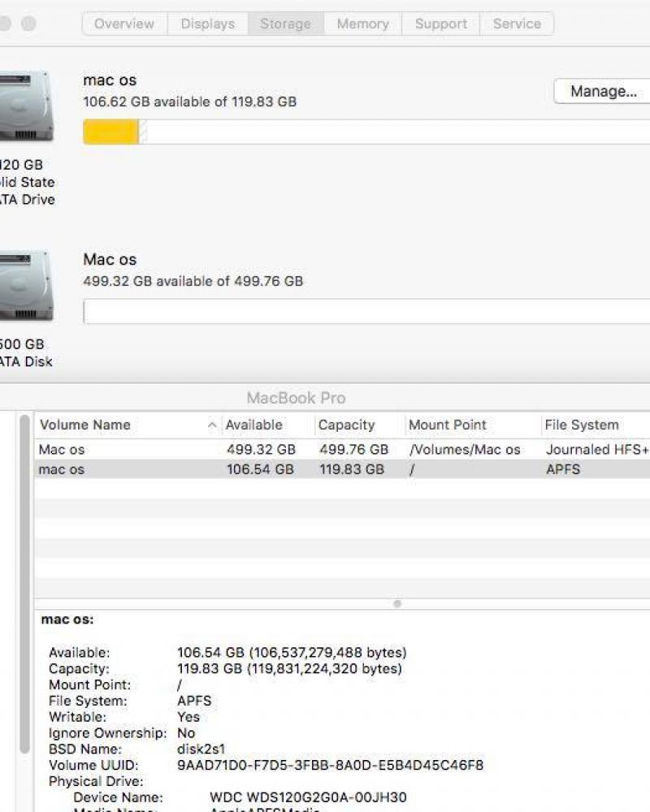Click the 499.32 GB available of 499.76 GB text
Screen dimensions: 650x812
point(193,281)
